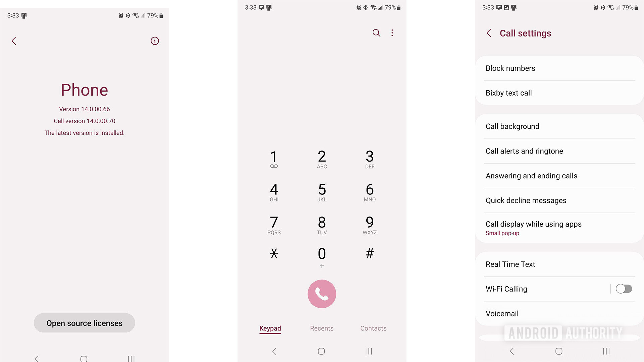Tap the info icon on Phone app page
Viewport: 644px width, 362px height.
coord(155,40)
